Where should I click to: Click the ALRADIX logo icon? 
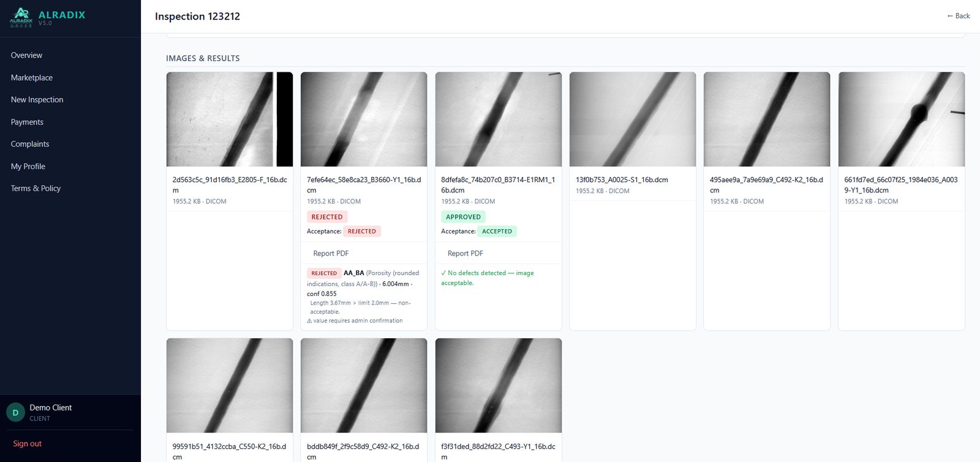point(21,17)
